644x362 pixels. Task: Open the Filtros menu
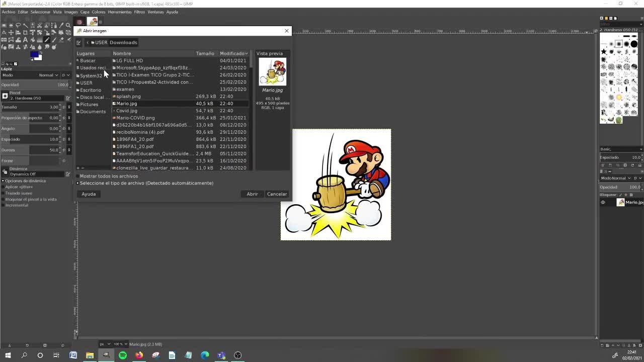pyautogui.click(x=139, y=12)
